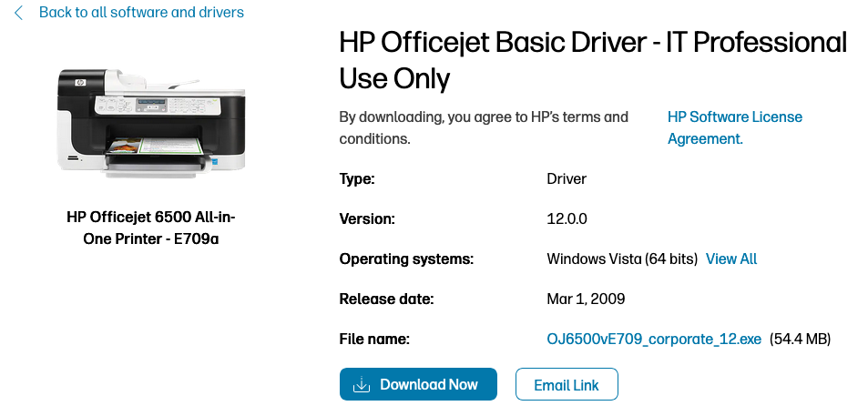
Task: Click the 'Operating systems:' label
Action: (x=406, y=259)
